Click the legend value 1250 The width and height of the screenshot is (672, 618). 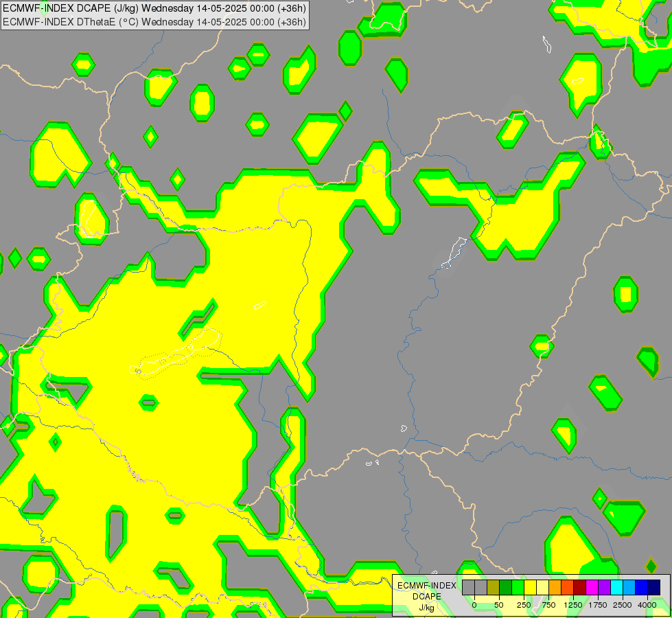pyautogui.click(x=573, y=605)
